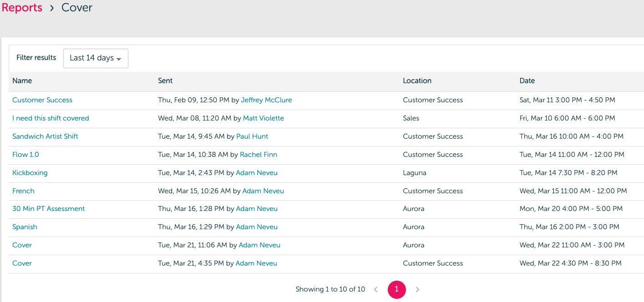
Task: Click Aurora location in Spanish row
Action: (414, 227)
